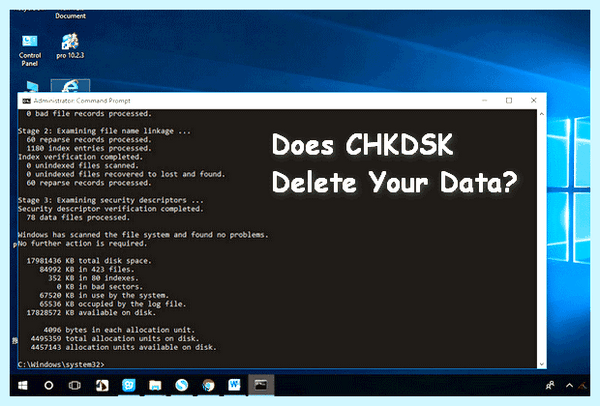Viewport: 600px width, 406px height.
Task: Click '17828572 KB available on disk.' line
Action: pyautogui.click(x=91, y=313)
